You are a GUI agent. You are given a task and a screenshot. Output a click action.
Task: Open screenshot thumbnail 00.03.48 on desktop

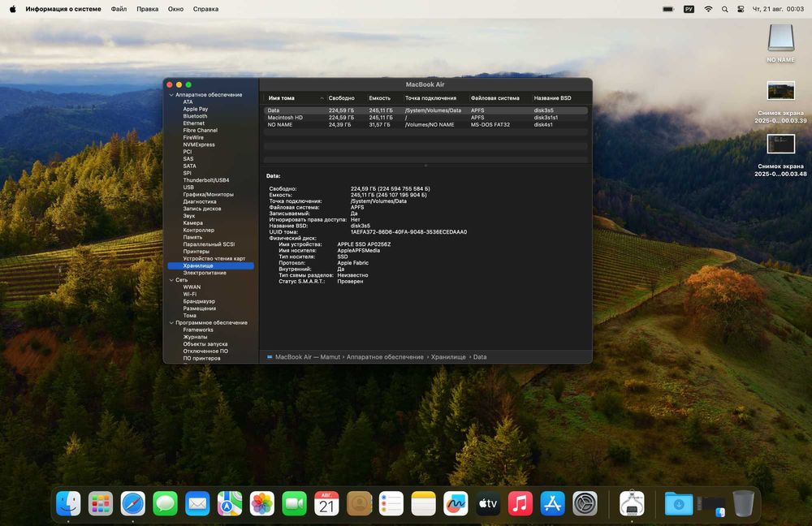click(x=780, y=144)
